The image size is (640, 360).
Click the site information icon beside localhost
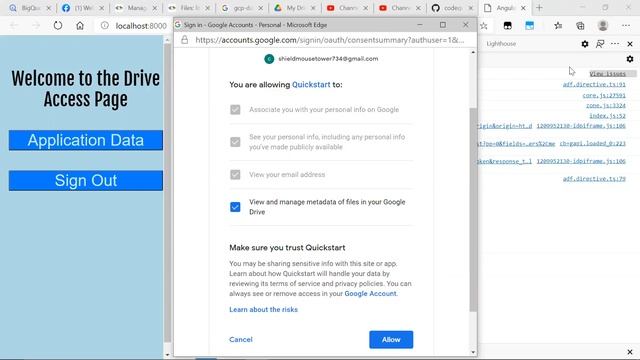(x=105, y=26)
